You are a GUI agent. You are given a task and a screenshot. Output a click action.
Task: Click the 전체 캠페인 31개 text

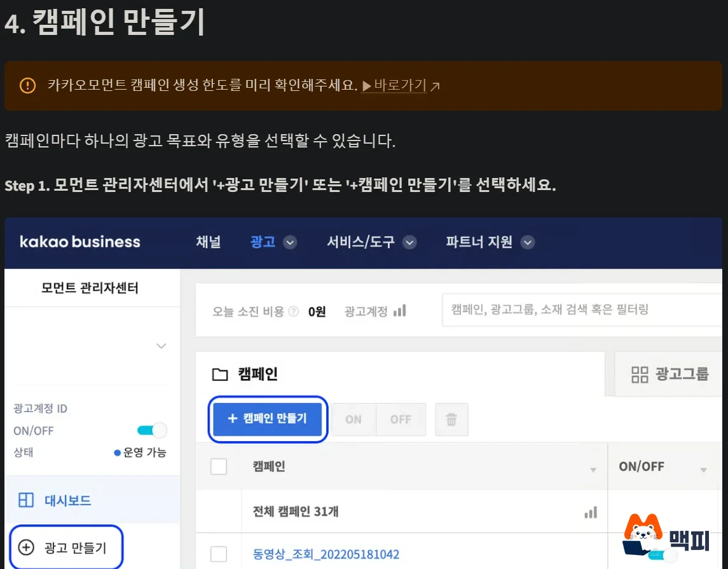[x=296, y=511]
